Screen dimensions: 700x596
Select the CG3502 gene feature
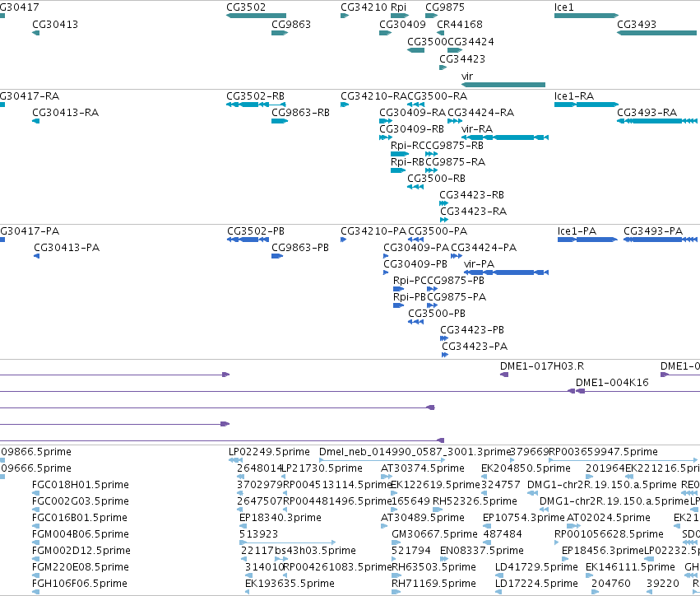[x=257, y=16]
